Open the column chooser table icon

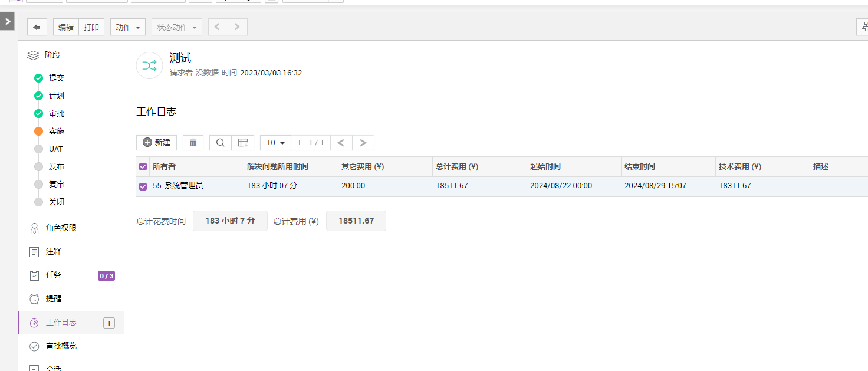click(242, 143)
